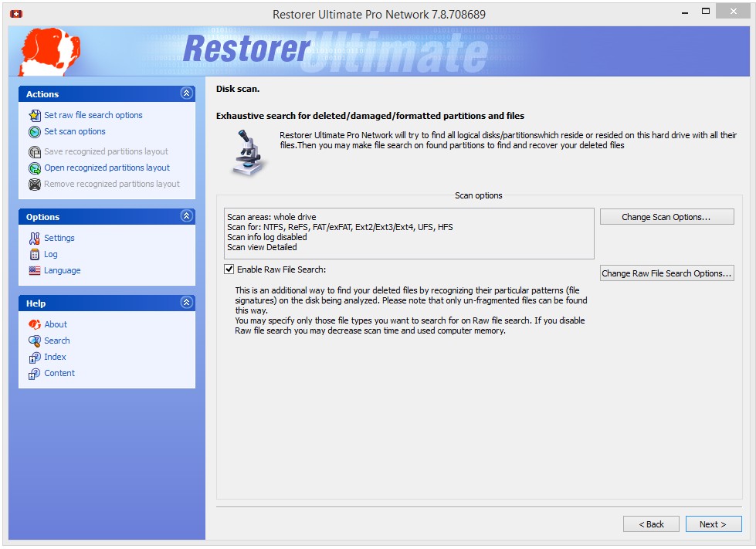
Task: Open the Settings link
Action: tap(59, 238)
